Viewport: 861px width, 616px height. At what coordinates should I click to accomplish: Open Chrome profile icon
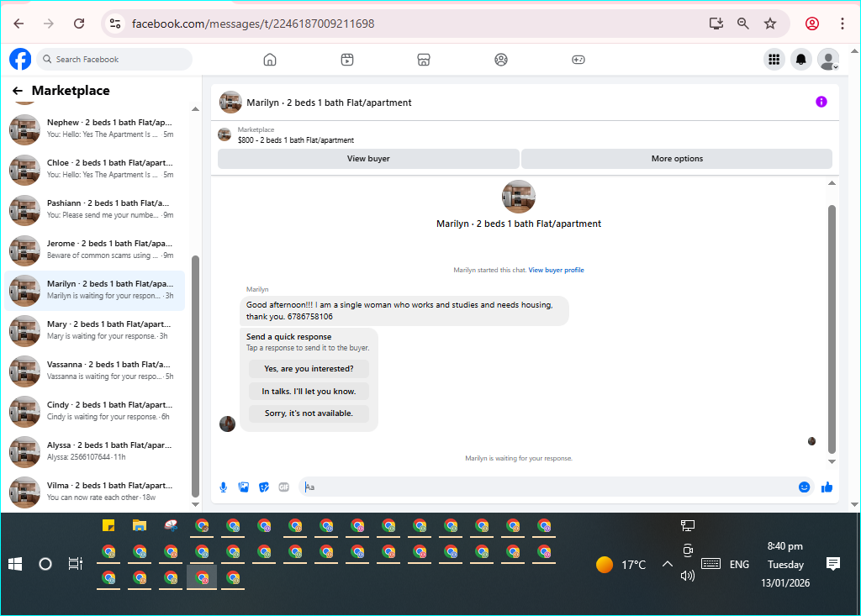812,24
